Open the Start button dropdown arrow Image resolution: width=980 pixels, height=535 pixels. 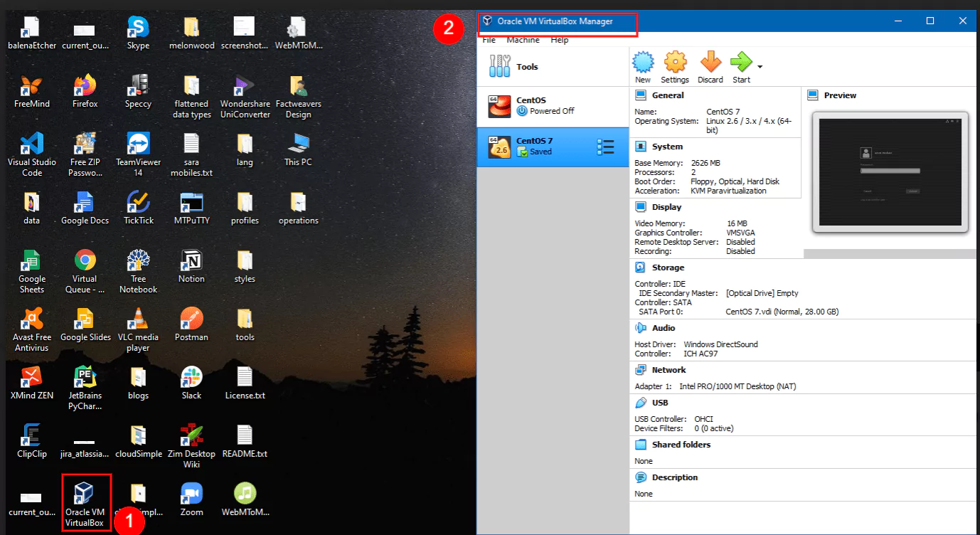coord(760,67)
